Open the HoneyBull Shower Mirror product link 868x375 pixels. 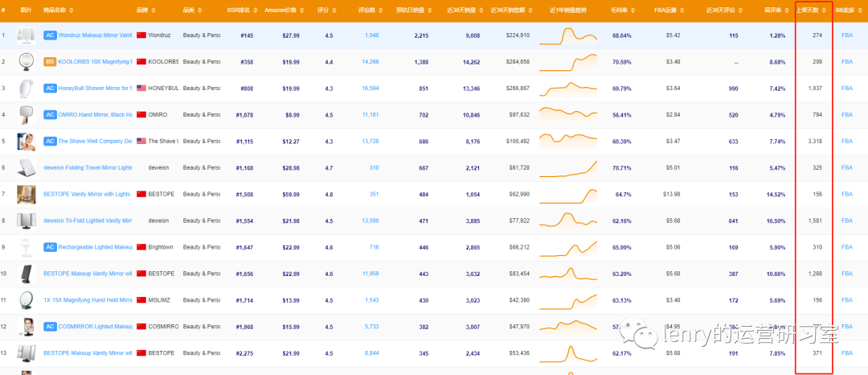click(95, 89)
